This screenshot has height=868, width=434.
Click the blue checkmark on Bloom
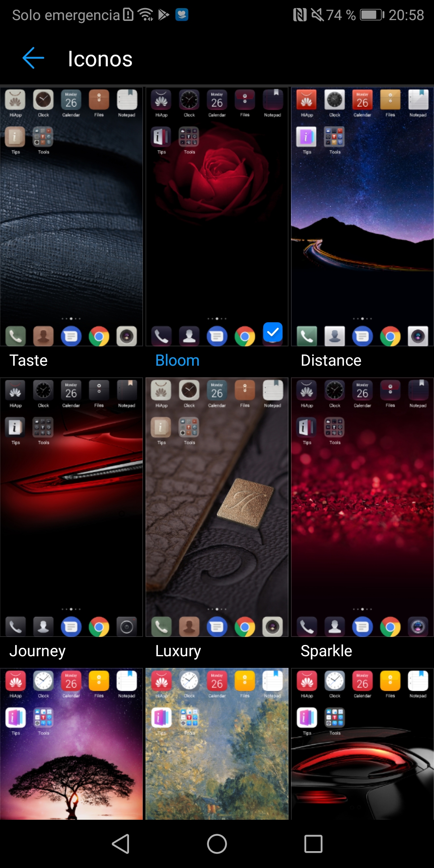(x=273, y=332)
